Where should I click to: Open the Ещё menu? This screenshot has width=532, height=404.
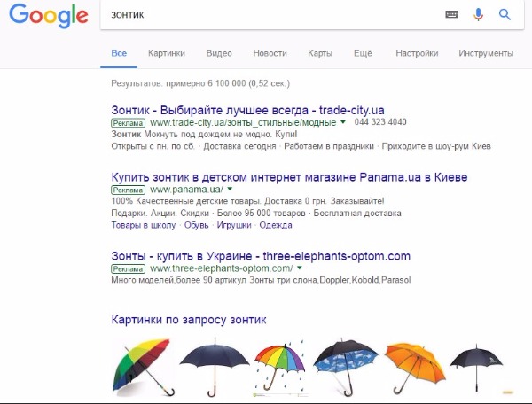click(363, 53)
